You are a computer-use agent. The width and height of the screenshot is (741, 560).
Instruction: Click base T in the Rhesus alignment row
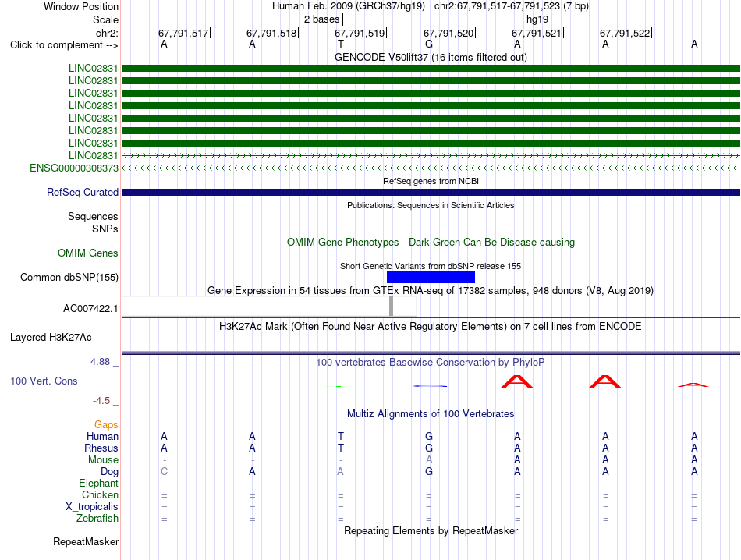click(x=340, y=448)
